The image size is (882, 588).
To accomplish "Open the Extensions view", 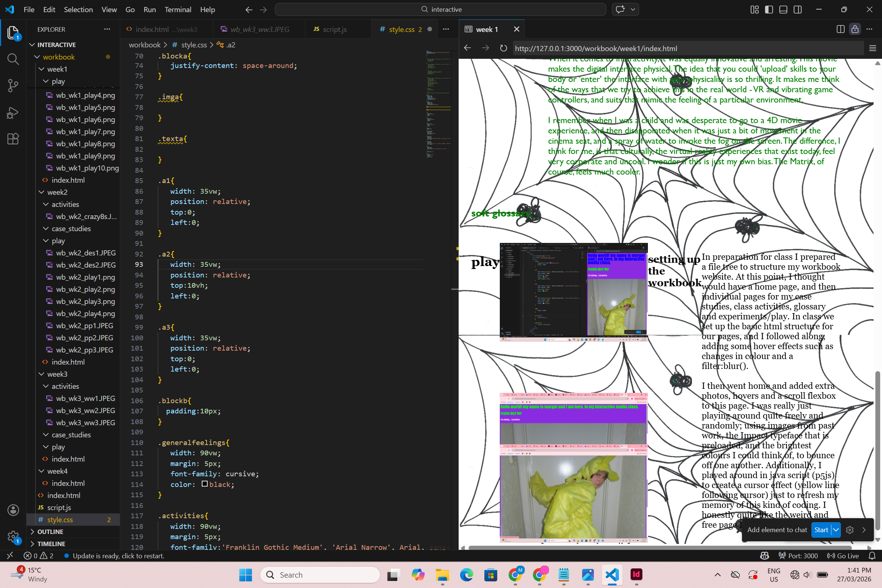I will [13, 139].
